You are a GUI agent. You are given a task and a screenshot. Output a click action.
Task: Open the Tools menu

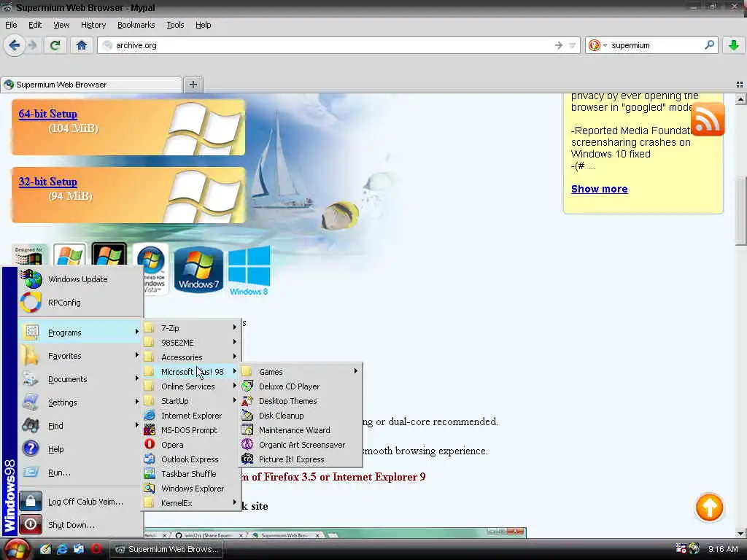[x=175, y=25]
